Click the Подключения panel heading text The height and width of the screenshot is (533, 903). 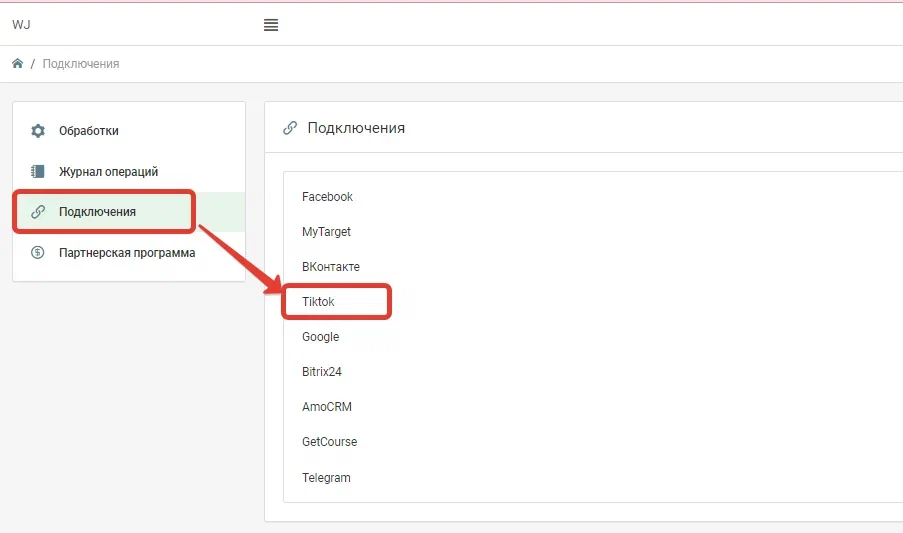[356, 128]
